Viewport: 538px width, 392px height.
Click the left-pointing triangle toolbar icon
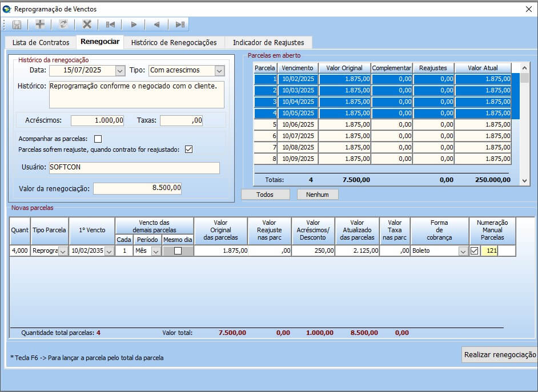[x=156, y=25]
